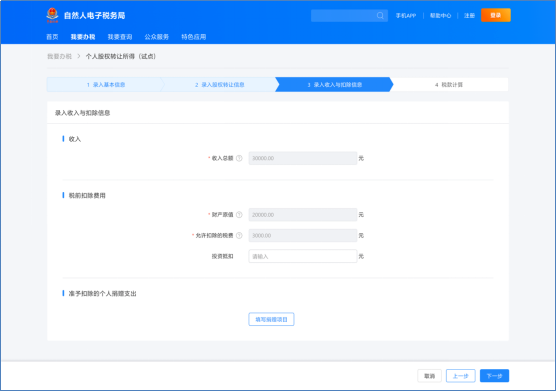Proceed with 下一步 button

[494, 376]
